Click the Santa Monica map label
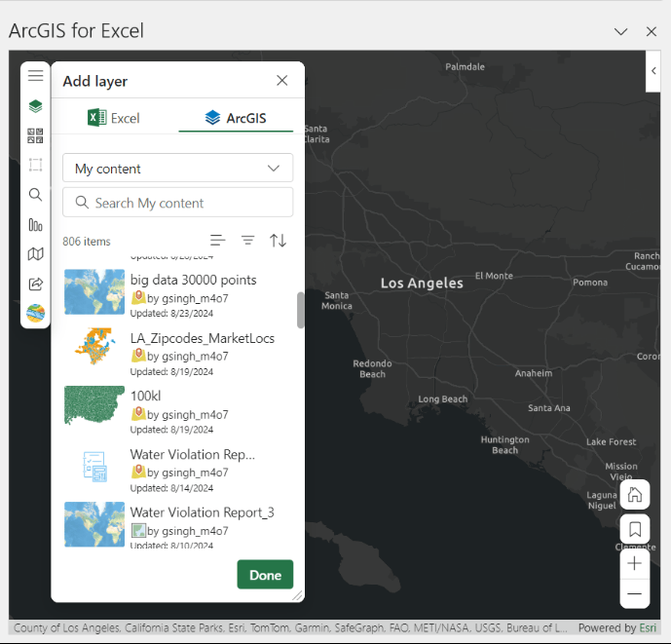Image resolution: width=671 pixels, height=644 pixels. tap(337, 301)
